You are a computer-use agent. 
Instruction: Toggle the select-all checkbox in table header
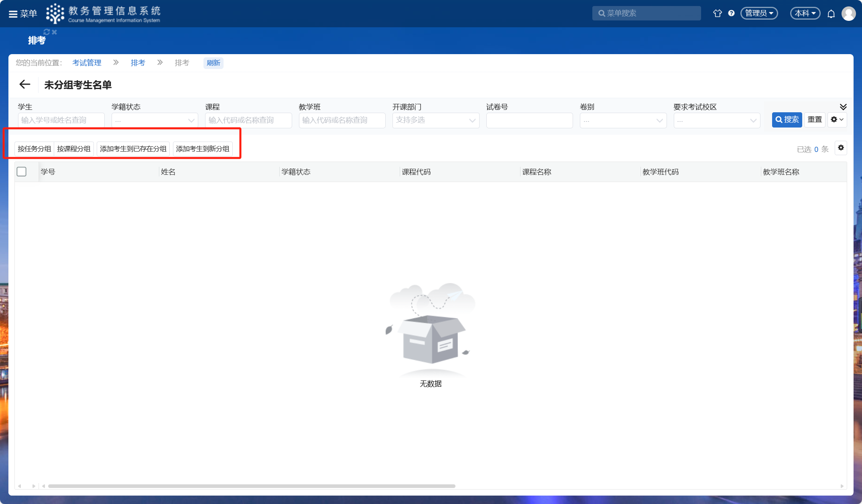(x=22, y=172)
